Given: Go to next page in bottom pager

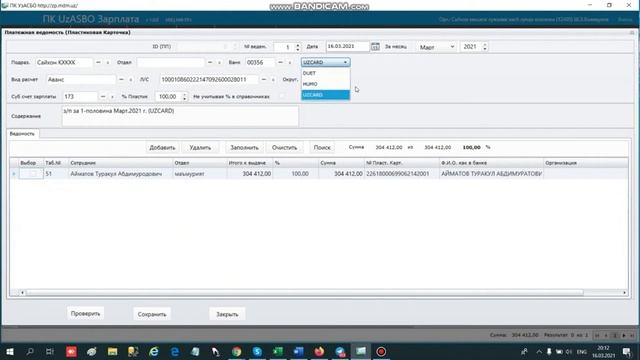Looking at the screenshot, I should pyautogui.click(x=624, y=336).
